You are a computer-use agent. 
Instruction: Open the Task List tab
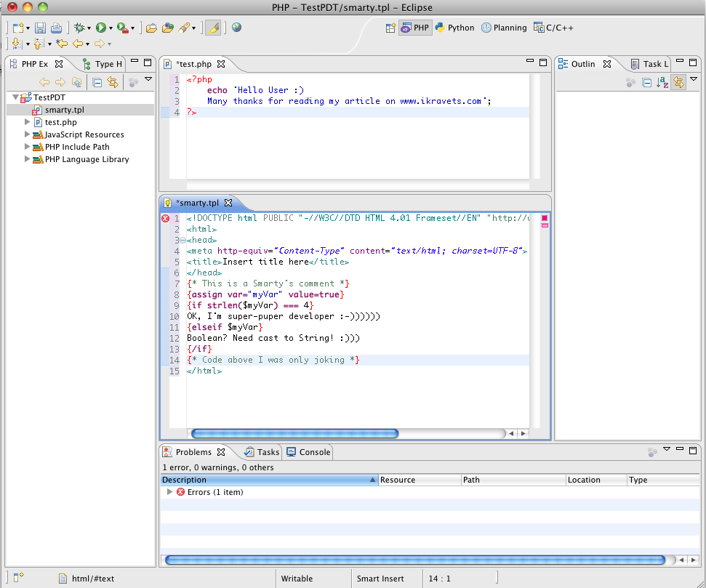[650, 64]
